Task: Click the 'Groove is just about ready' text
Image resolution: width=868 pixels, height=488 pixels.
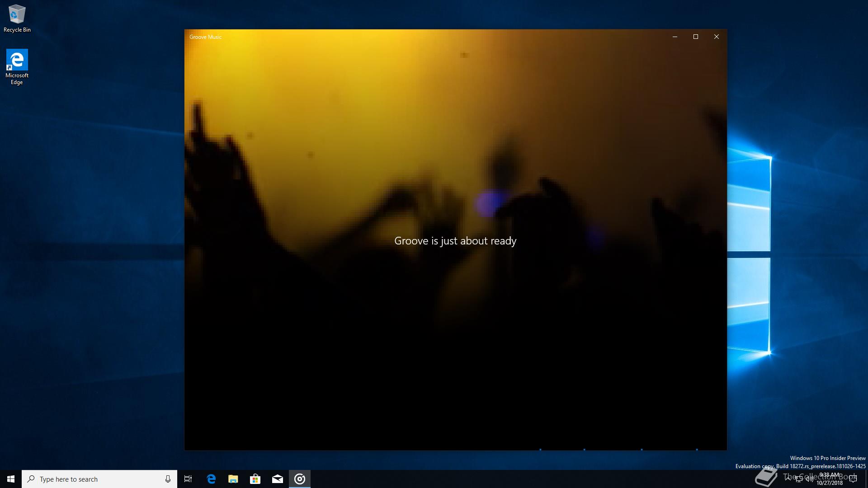Action: tap(455, 241)
